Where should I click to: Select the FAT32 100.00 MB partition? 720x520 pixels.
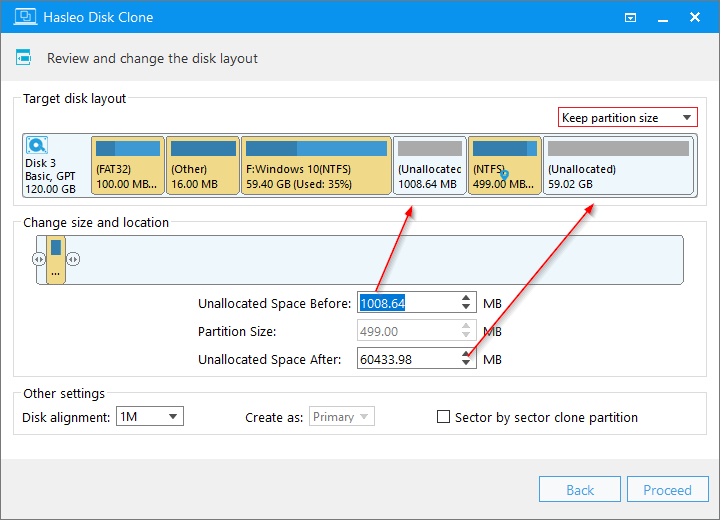coord(128,165)
